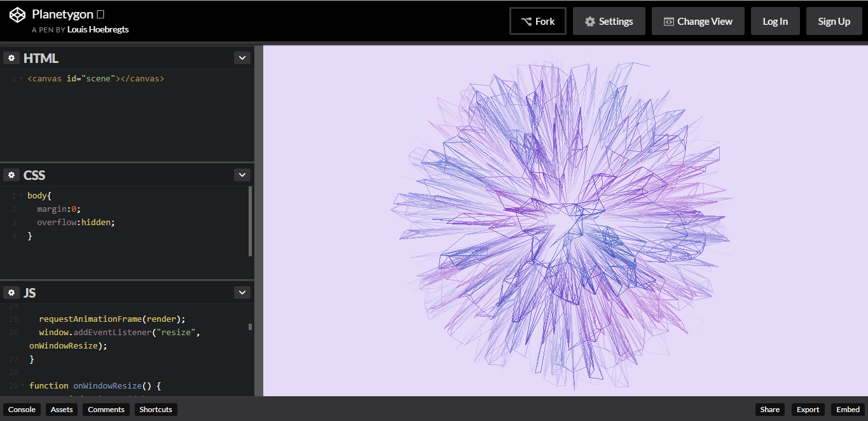Toggle the Assets panel
The image size is (868, 421).
61,409
